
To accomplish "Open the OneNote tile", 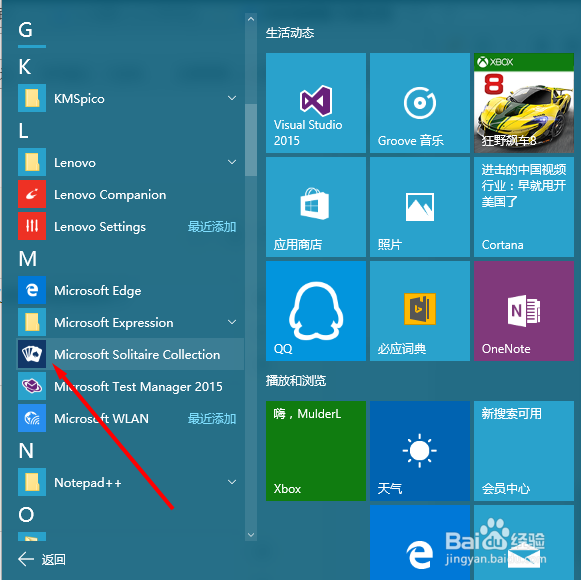I will coord(524,311).
